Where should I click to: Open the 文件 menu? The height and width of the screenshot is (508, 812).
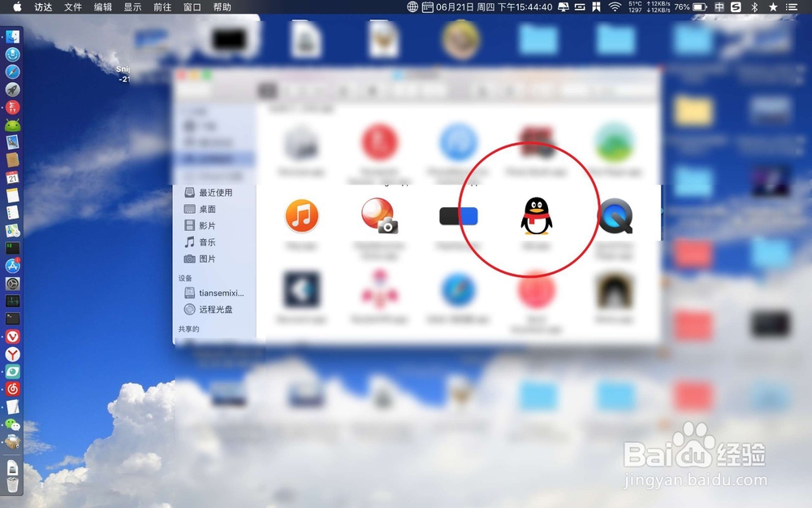pos(73,7)
